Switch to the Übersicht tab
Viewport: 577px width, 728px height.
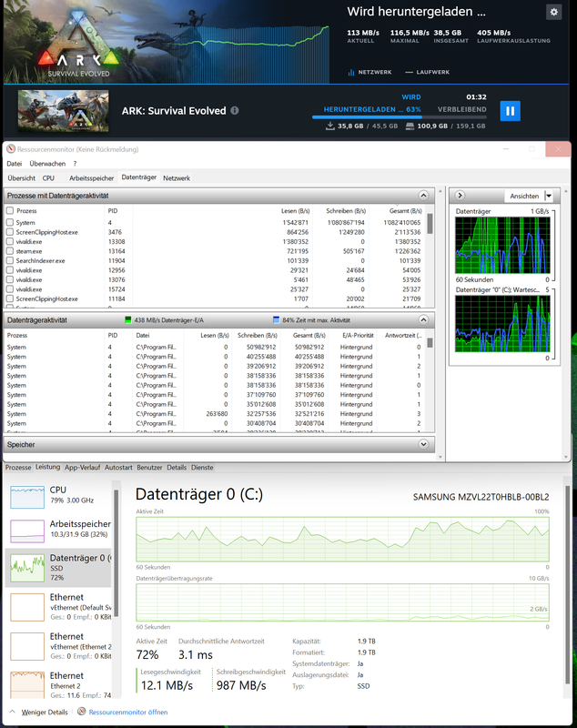point(21,177)
